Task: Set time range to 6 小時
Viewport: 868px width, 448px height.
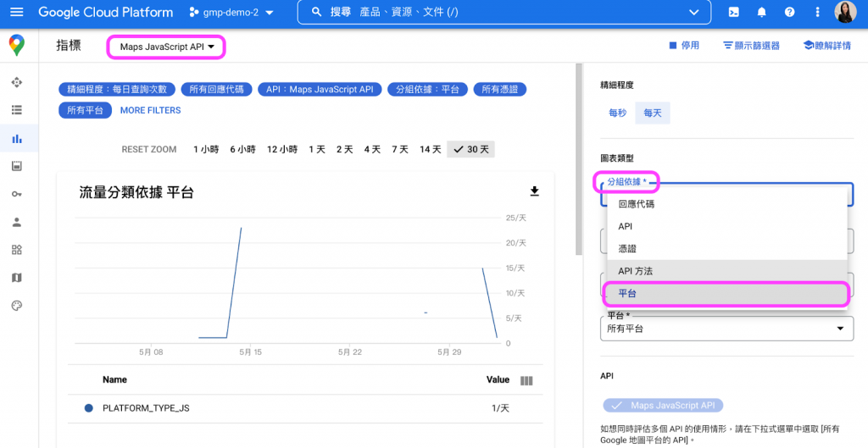Action: point(243,149)
